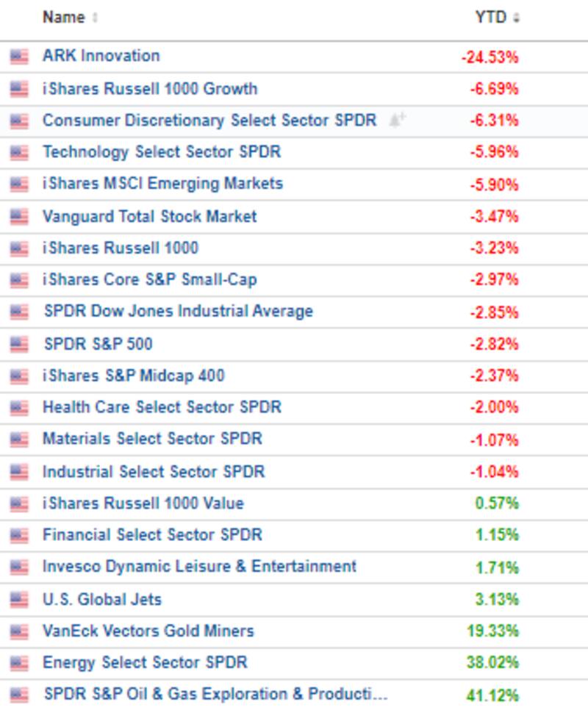Click the flag icon beside U.S. Global Jets
This screenshot has width=588, height=724.
(19, 600)
